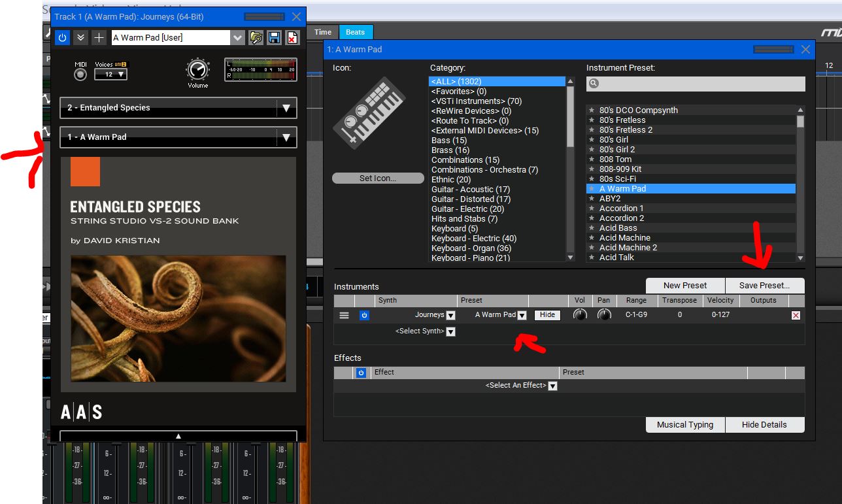This screenshot has width=842, height=504.
Task: Click the Set Icon... button
Action: click(x=378, y=178)
